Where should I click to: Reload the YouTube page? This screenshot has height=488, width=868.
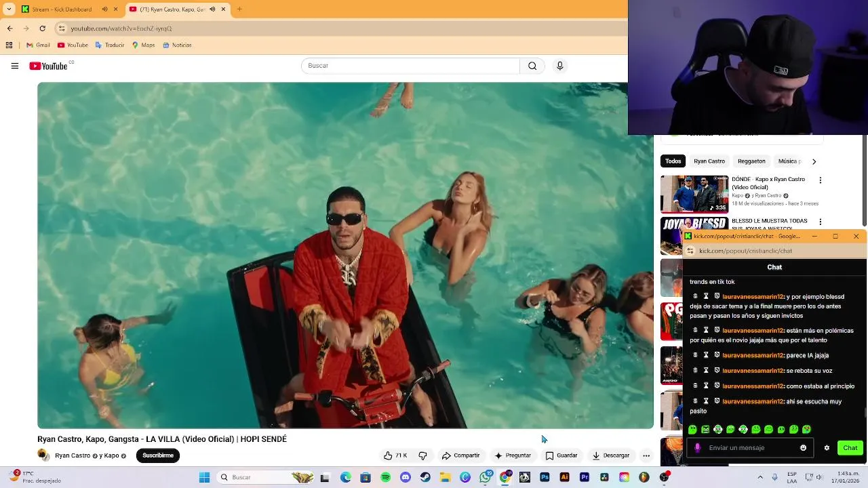pos(42,28)
